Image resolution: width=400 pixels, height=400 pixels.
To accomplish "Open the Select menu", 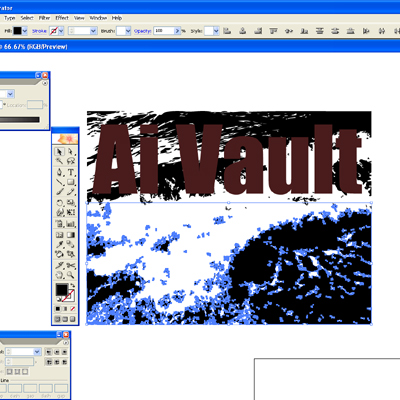I will pos(27,18).
